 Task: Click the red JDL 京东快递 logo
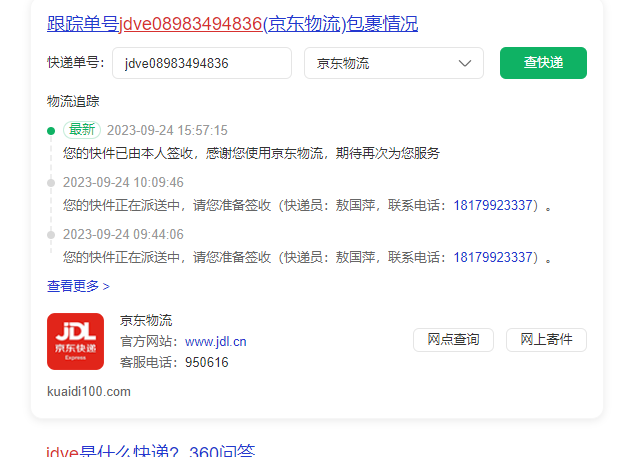pyautogui.click(x=75, y=341)
